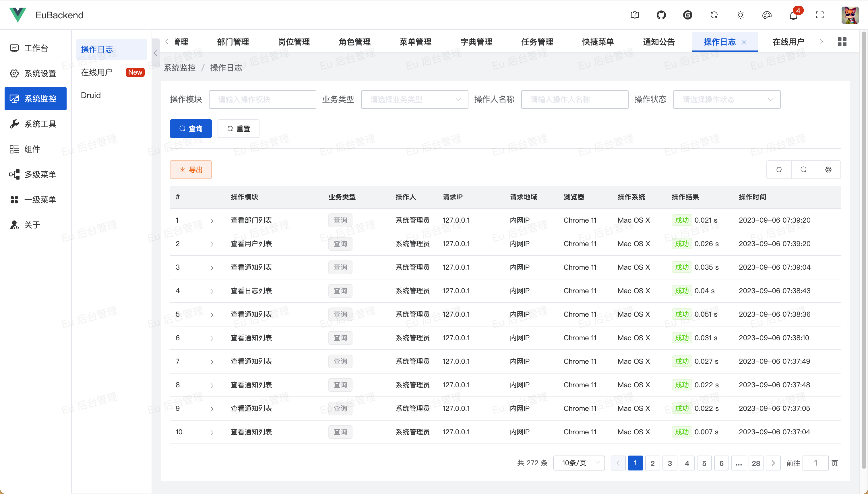
Task: Open table column settings gear icon
Action: (x=828, y=170)
